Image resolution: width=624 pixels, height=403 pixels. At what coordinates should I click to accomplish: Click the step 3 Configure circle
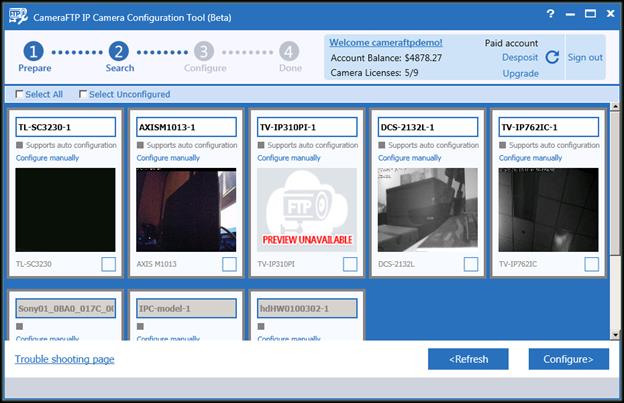click(204, 51)
